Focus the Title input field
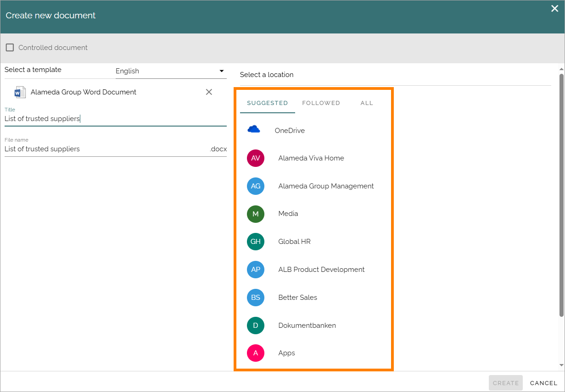This screenshot has height=392, width=565. (x=116, y=119)
